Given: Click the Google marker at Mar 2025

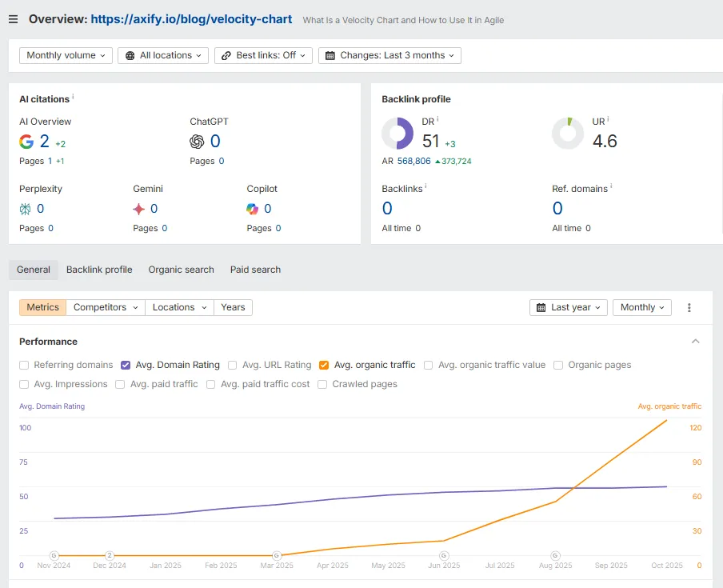Looking at the screenshot, I should 277,555.
